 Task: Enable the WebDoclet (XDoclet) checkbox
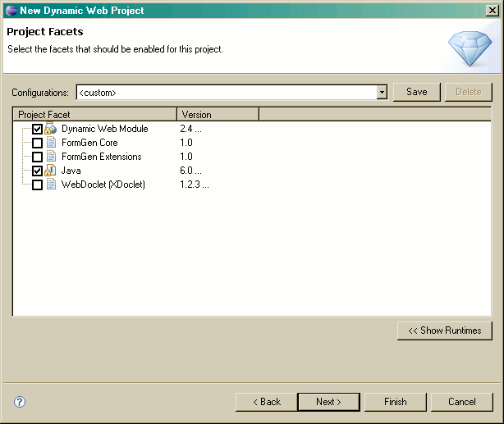pos(37,185)
